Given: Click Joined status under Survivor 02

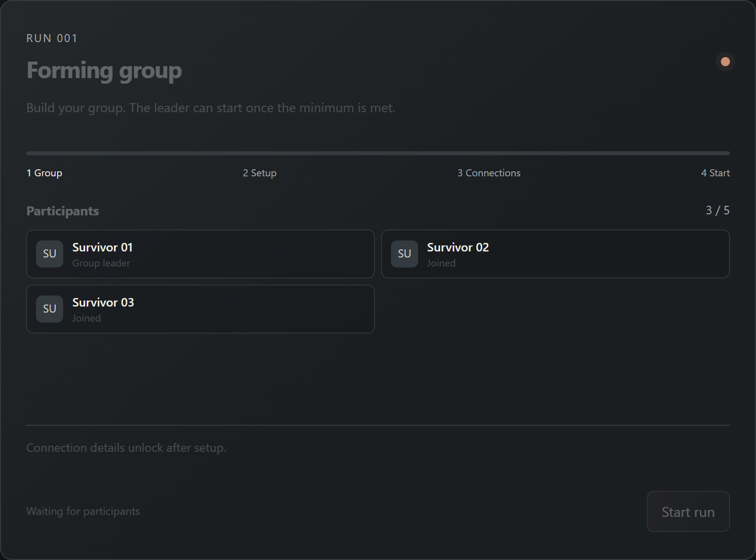Looking at the screenshot, I should tap(441, 263).
